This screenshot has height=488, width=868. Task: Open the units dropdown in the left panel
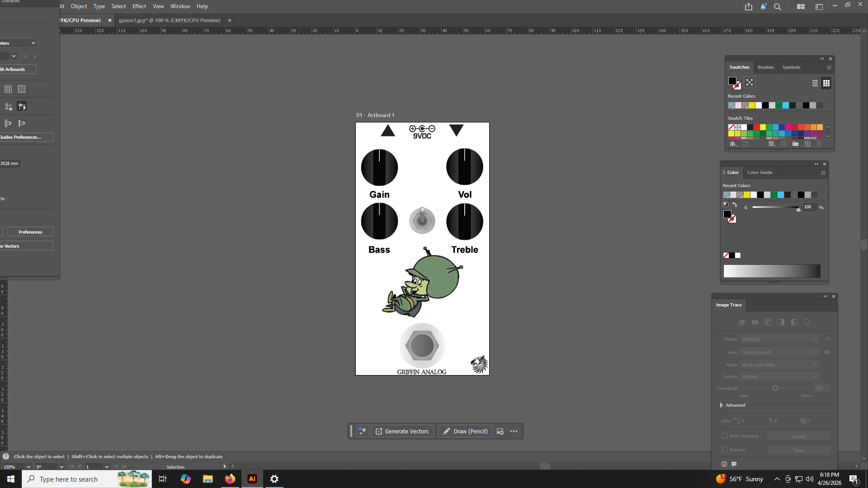coord(33,43)
